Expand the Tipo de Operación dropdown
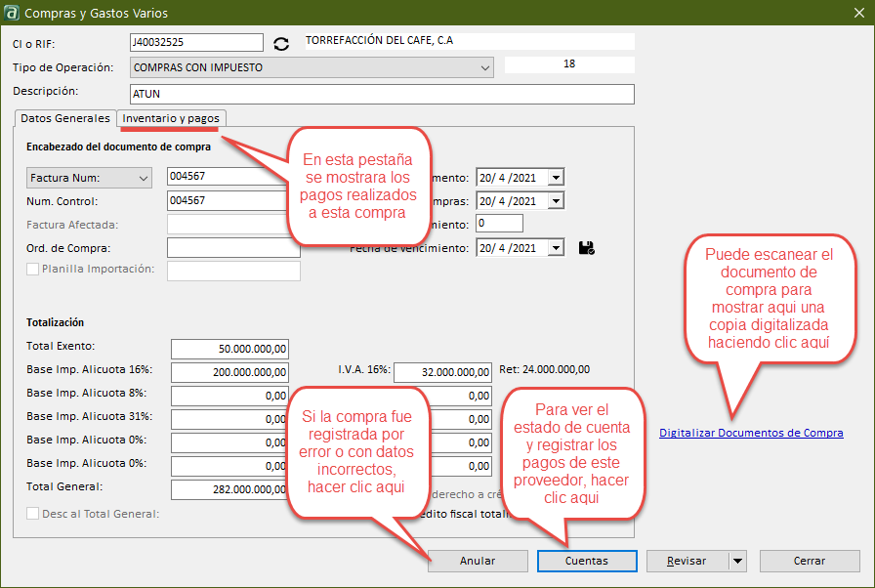This screenshot has width=875, height=588. click(x=485, y=67)
